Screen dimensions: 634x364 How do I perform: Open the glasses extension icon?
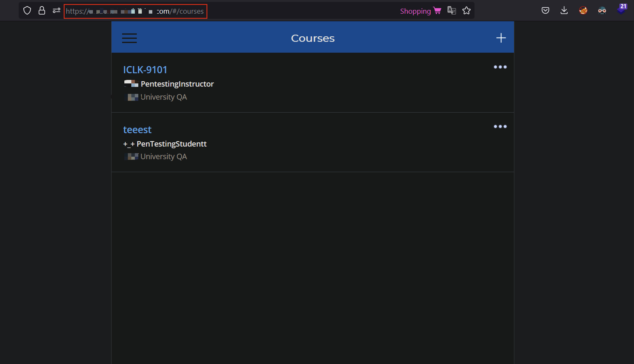pyautogui.click(x=602, y=10)
